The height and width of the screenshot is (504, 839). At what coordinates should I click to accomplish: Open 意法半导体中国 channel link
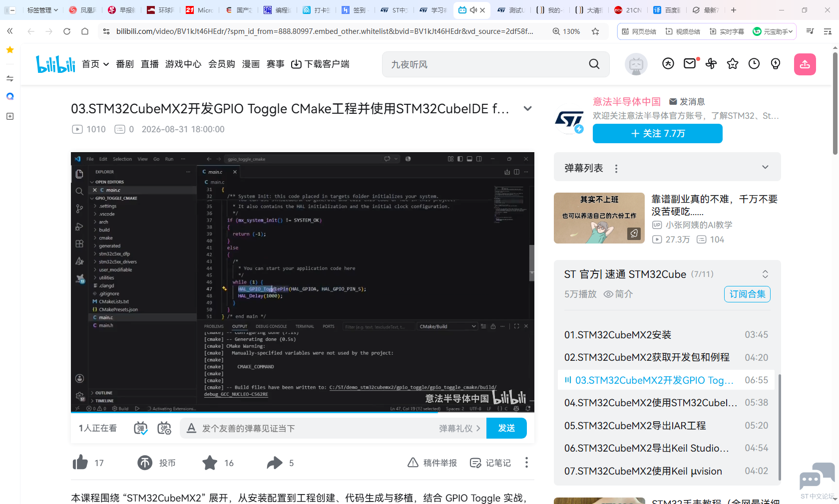[627, 102]
